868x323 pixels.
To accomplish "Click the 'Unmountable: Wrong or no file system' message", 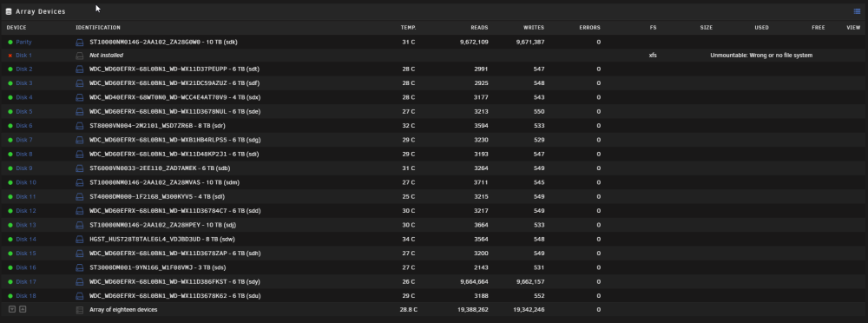I will click(x=761, y=56).
